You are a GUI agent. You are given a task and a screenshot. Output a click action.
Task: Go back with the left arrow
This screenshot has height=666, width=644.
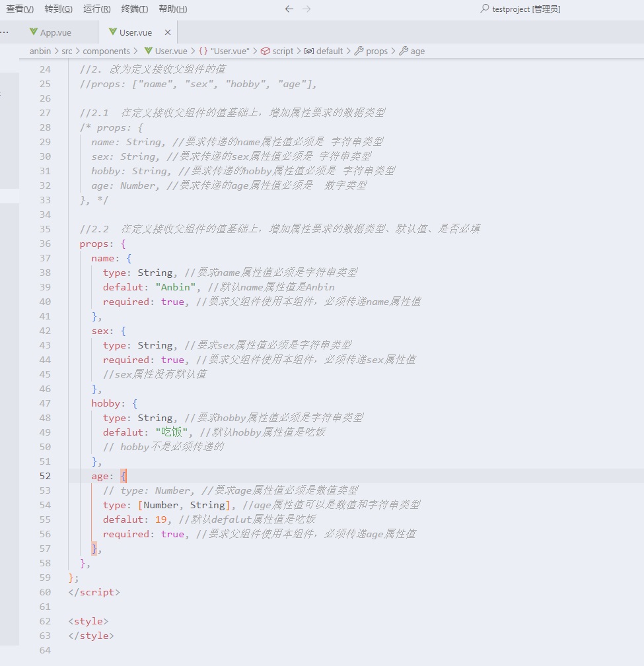click(289, 9)
